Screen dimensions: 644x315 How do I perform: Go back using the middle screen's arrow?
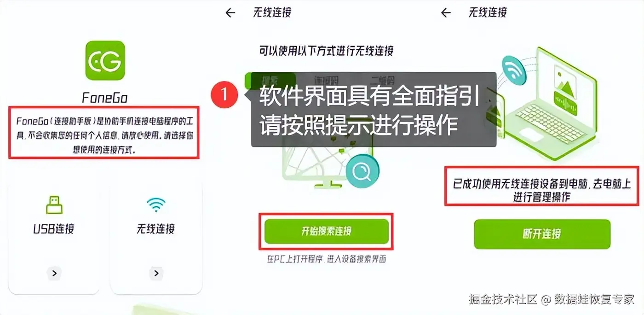pyautogui.click(x=230, y=13)
